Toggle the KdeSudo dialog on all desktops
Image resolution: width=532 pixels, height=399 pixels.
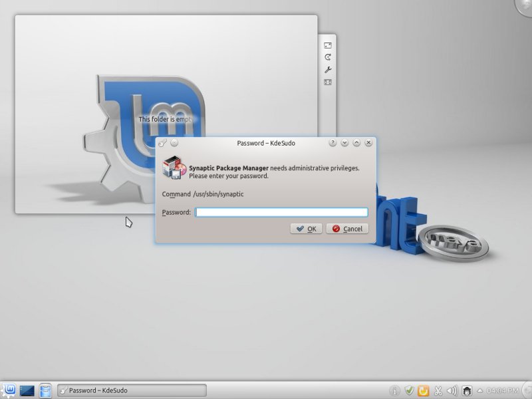[x=174, y=143]
